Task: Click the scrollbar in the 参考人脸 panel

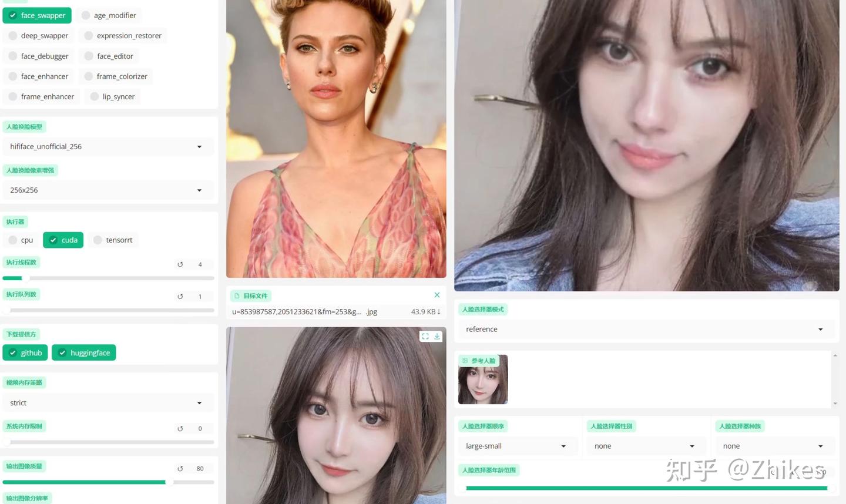Action: [835, 378]
